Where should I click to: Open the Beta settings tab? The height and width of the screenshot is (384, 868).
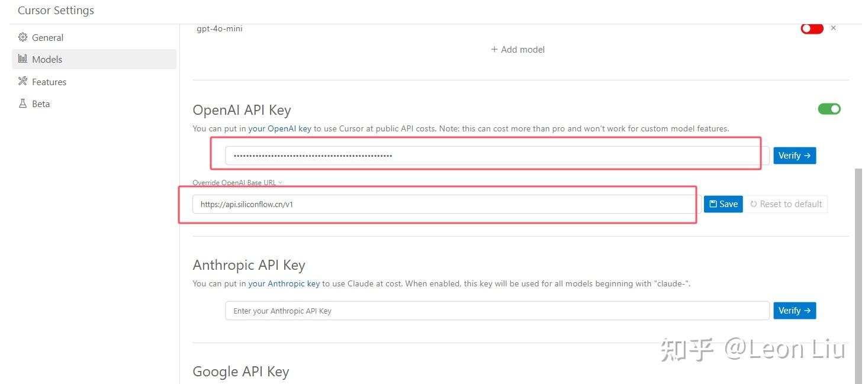(x=41, y=104)
